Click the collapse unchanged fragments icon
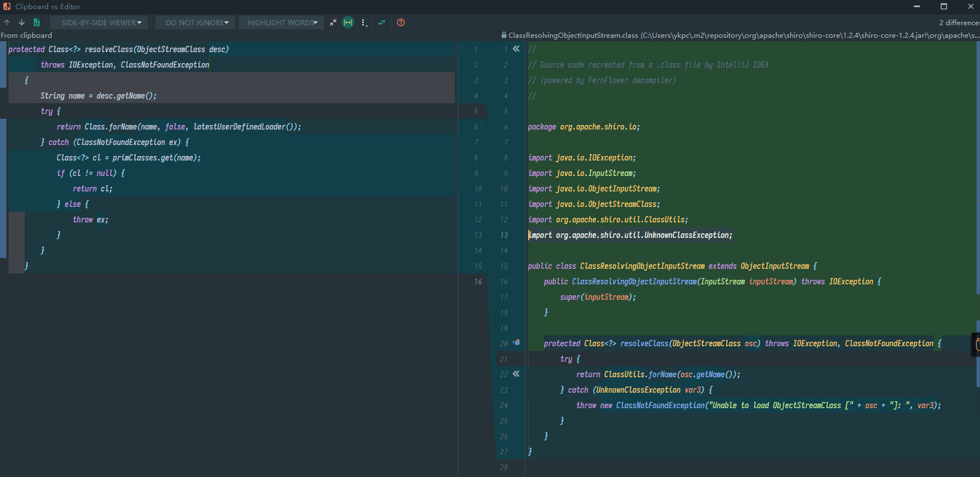The image size is (980, 477). click(x=333, y=22)
